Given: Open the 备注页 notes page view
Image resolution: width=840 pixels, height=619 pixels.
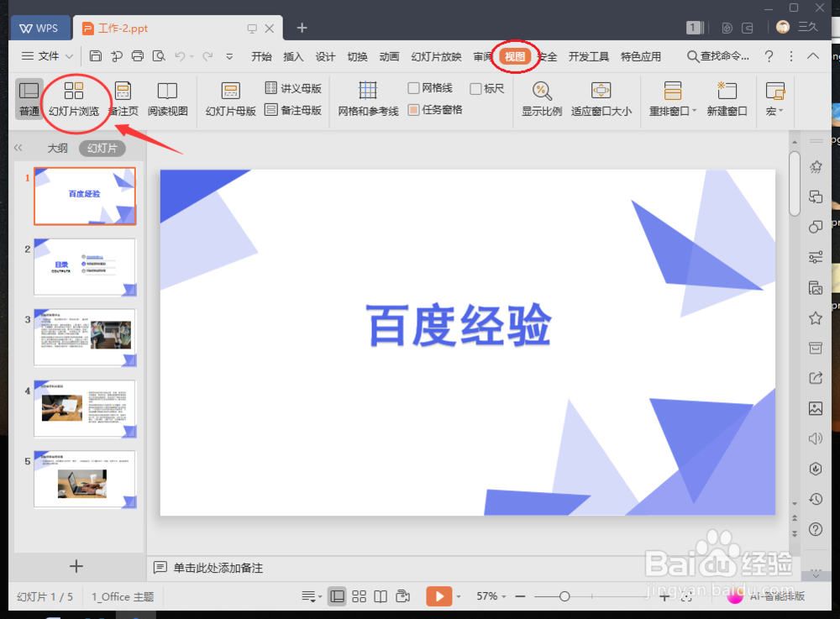Looking at the screenshot, I should pyautogui.click(x=123, y=99).
